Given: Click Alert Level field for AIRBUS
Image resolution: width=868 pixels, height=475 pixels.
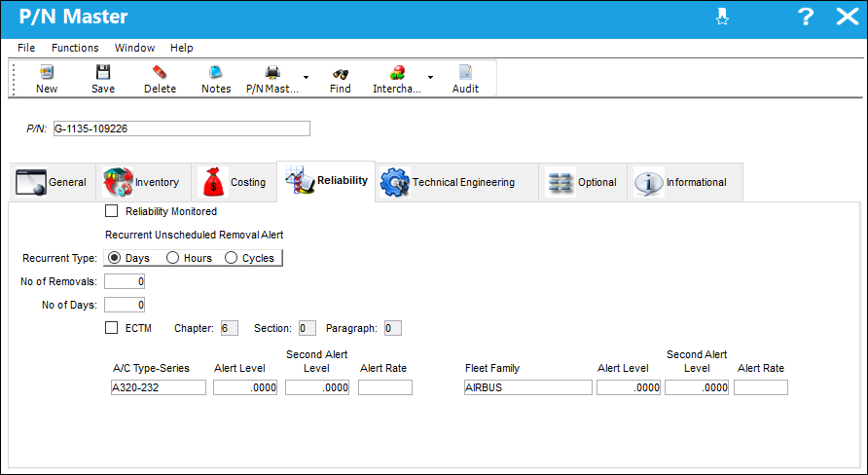Looking at the screenshot, I should tap(629, 387).
